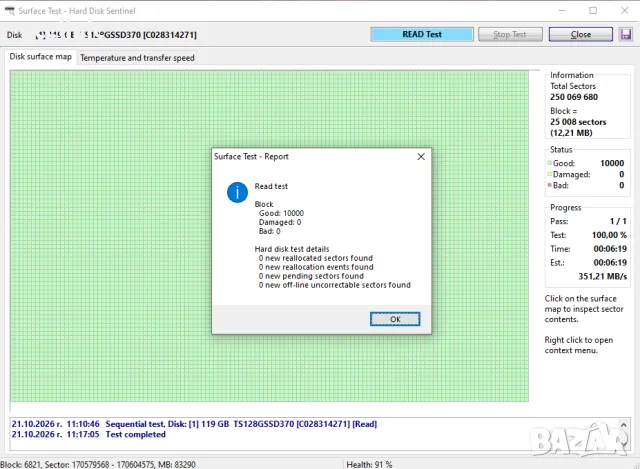This screenshot has height=469, width=640.
Task: Minimize the Surface Test window
Action: click(562, 11)
